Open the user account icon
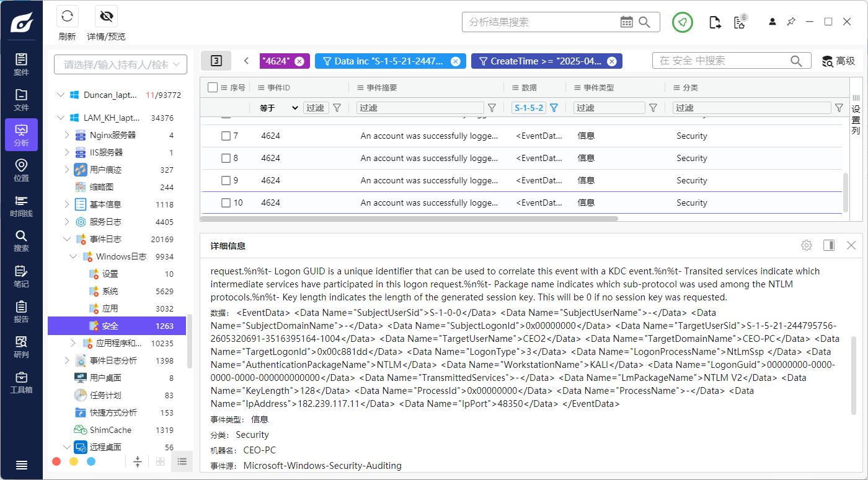868x480 pixels. point(773,22)
